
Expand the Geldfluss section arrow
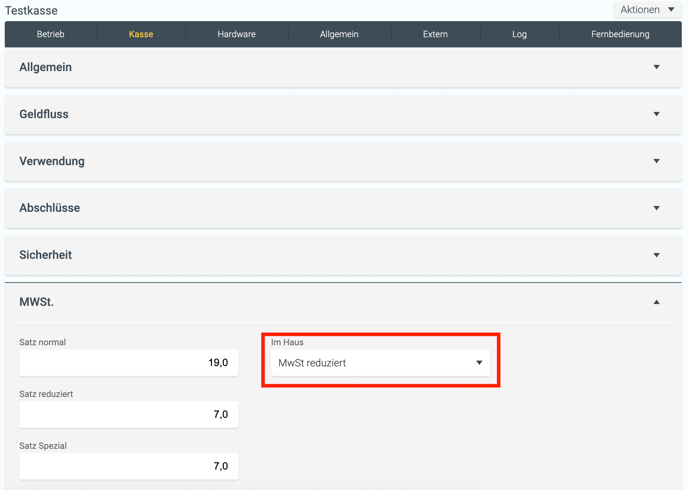[656, 114]
